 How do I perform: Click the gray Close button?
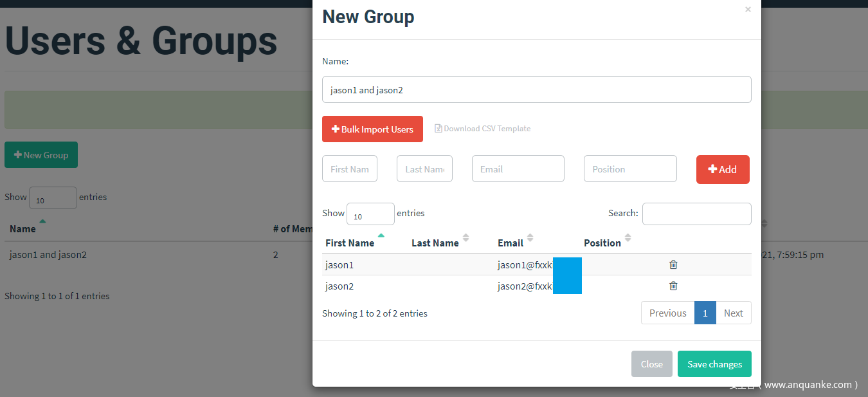coord(651,364)
